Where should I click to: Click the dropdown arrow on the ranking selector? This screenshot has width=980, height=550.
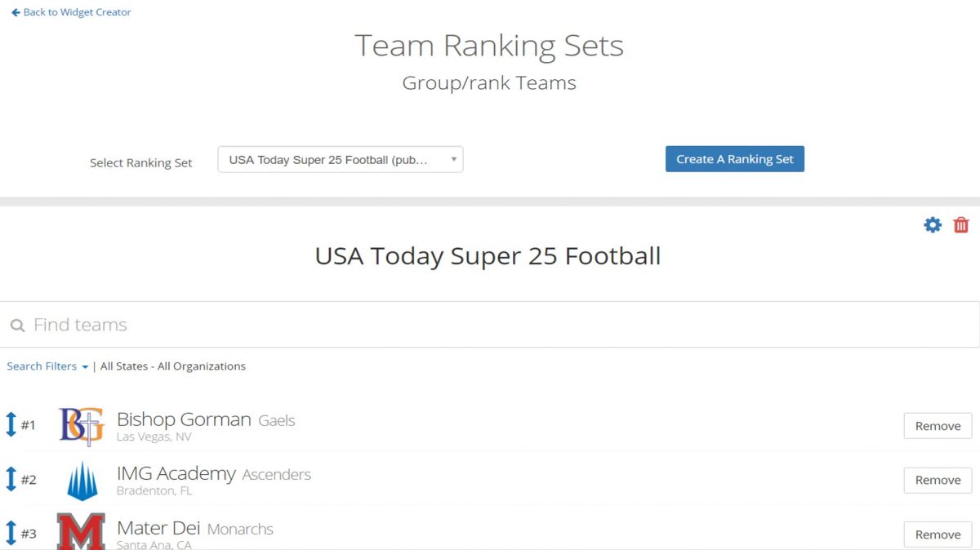click(x=453, y=159)
